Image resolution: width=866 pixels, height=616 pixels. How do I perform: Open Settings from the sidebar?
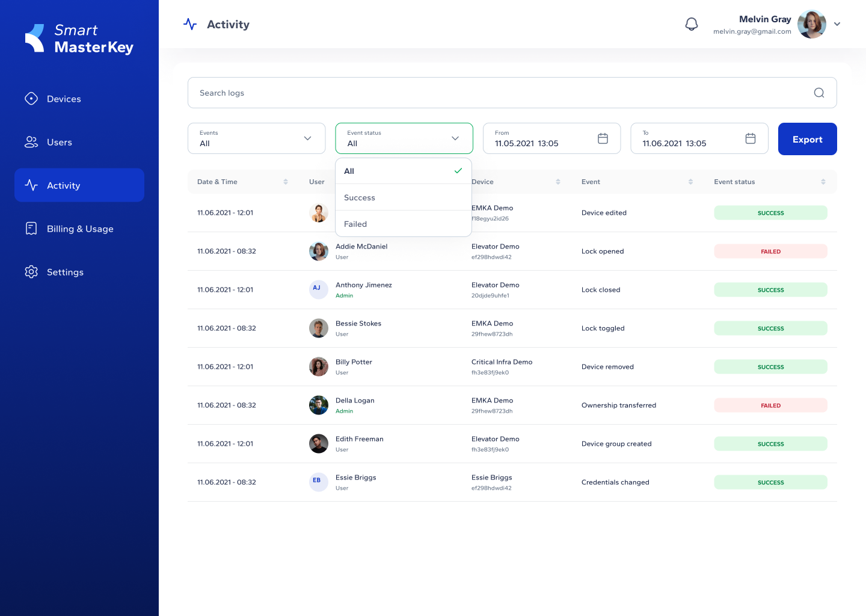tap(65, 272)
